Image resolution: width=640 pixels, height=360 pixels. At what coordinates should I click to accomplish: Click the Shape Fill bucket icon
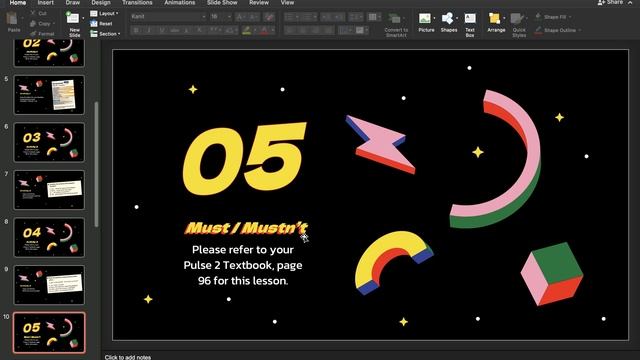coord(538,17)
